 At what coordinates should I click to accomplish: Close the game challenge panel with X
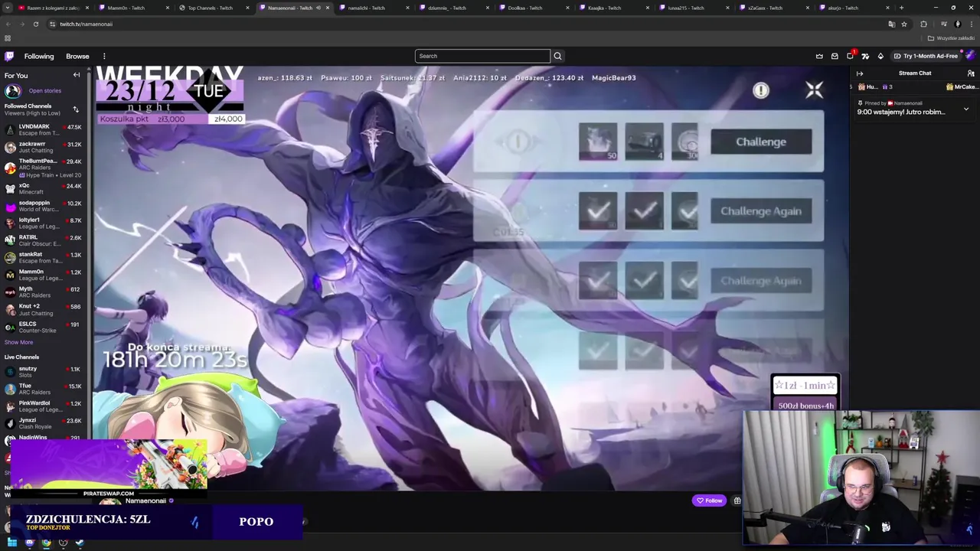[814, 90]
